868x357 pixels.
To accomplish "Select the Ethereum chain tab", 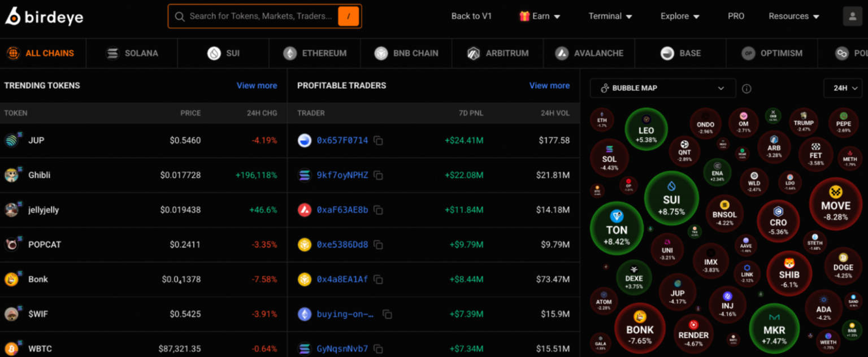I will pyautogui.click(x=315, y=53).
